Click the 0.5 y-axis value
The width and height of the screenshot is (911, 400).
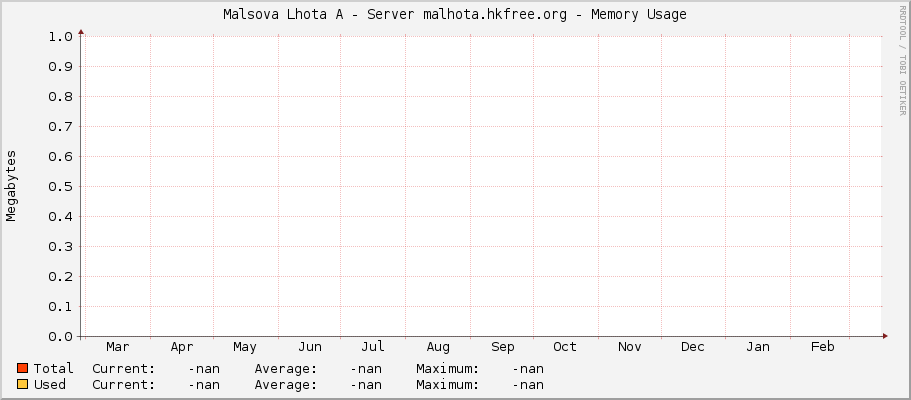(x=60, y=187)
